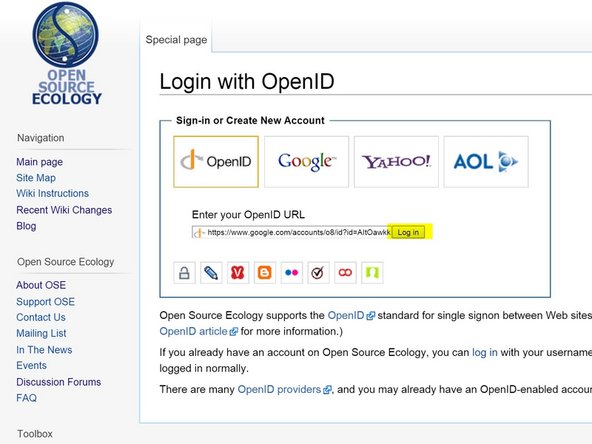This screenshot has height=444, width=592.
Task: Click the highlighted Log in button
Action: click(408, 232)
